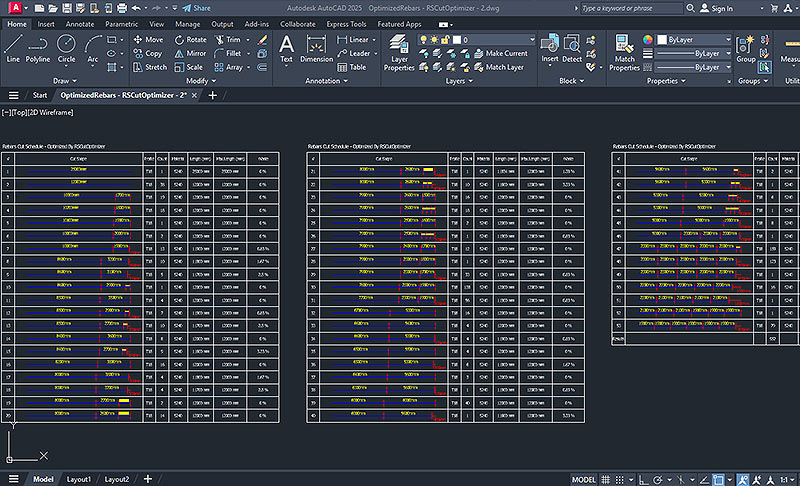Click the Leader tool

[x=354, y=53]
